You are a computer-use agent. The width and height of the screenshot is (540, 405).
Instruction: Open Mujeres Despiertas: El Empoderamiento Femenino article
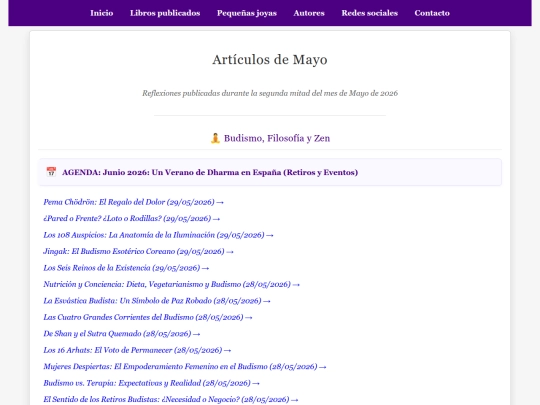[x=185, y=367]
